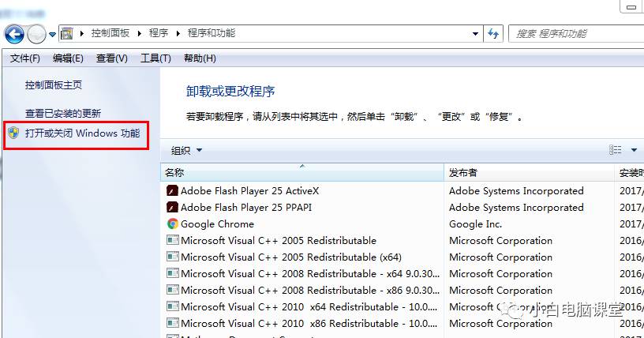
Task: Open the 文件(F) menu
Action: point(25,58)
